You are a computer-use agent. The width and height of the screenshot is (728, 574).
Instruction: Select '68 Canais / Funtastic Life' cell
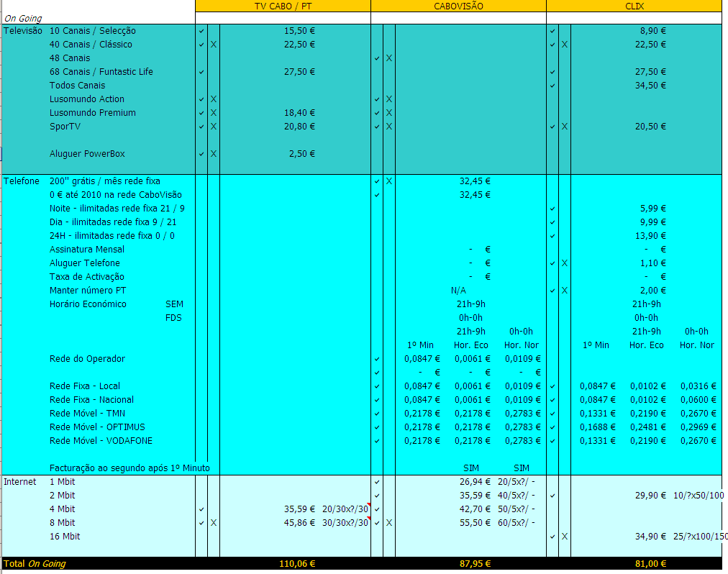[101, 71]
